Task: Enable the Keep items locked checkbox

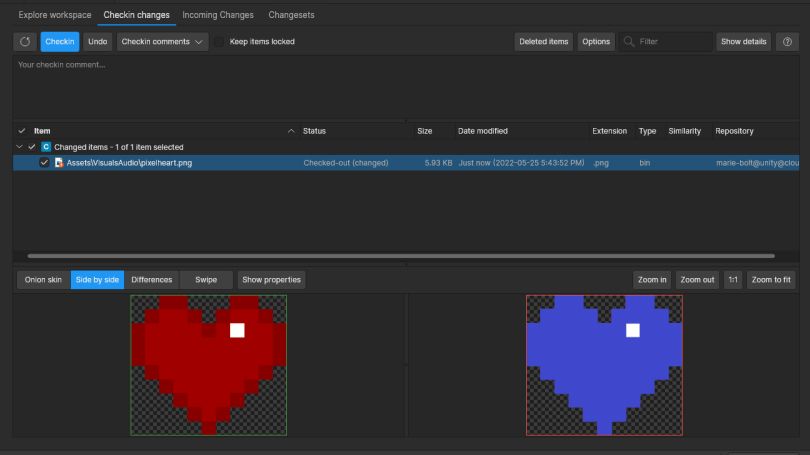Action: (x=219, y=42)
